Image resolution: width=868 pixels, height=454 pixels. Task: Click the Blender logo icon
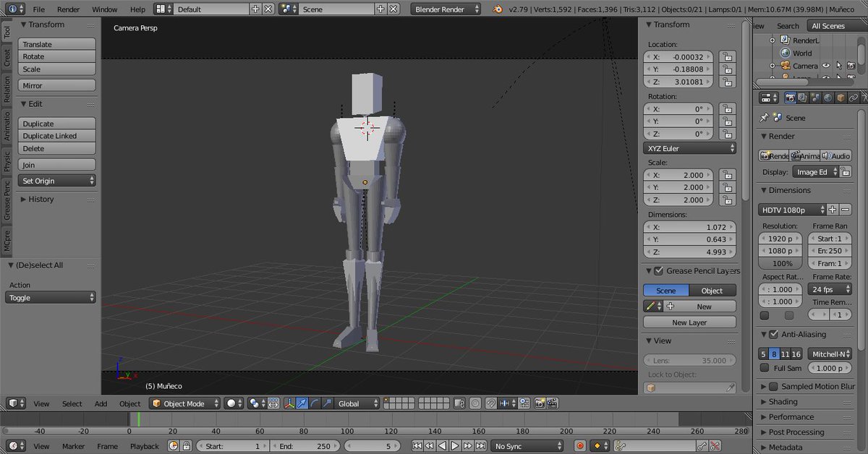(x=498, y=9)
